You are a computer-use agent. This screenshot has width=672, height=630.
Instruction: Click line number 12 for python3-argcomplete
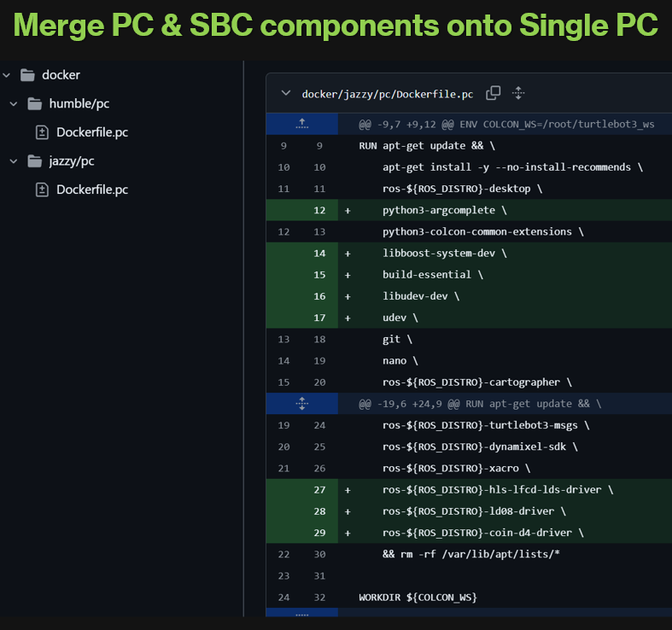coord(319,210)
